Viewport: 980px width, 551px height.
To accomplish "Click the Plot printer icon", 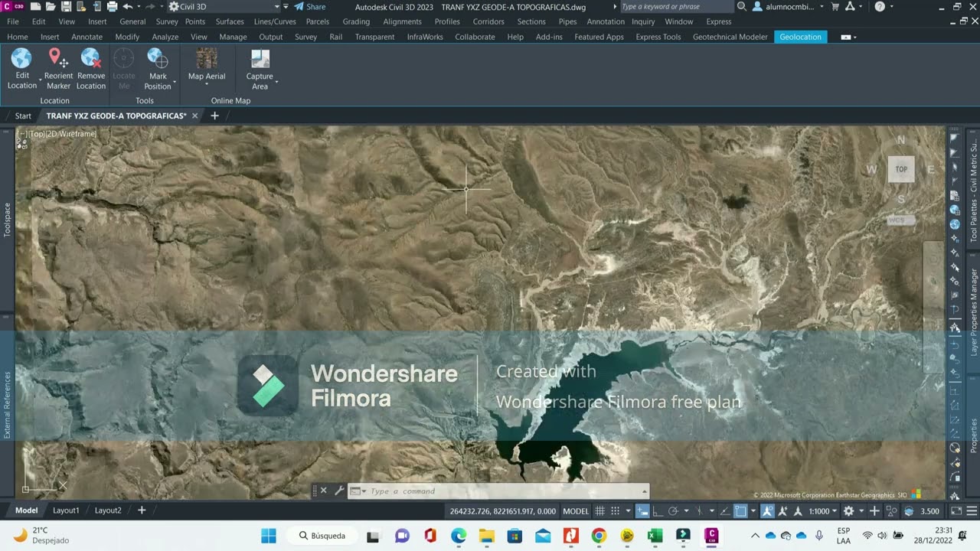I will 113,6.
